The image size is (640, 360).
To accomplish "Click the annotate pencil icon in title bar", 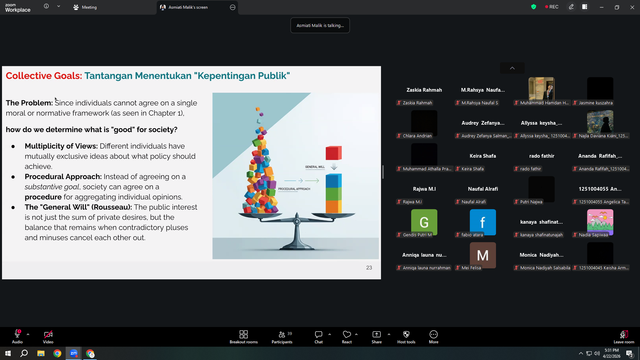I will (571, 7).
